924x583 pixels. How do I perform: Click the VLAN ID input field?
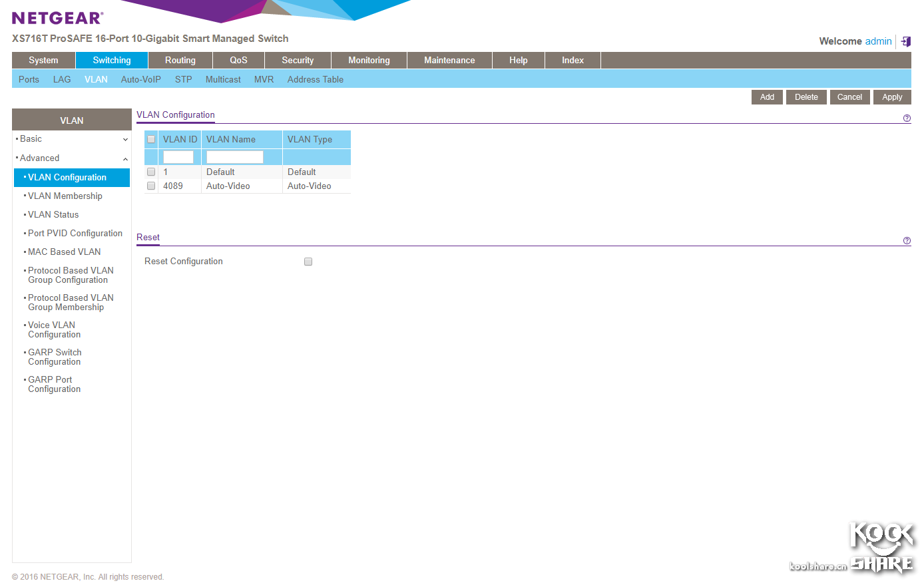point(178,157)
